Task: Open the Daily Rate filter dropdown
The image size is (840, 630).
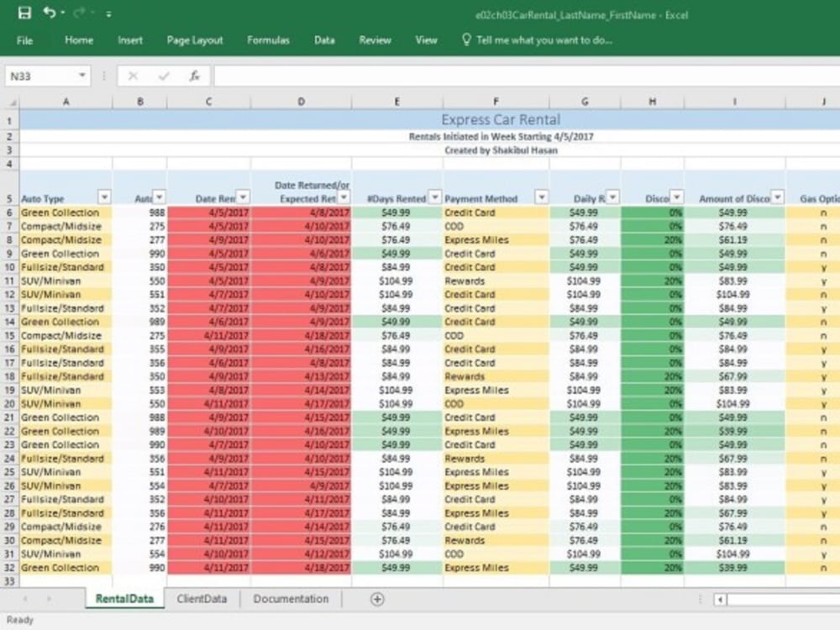Action: tap(613, 197)
